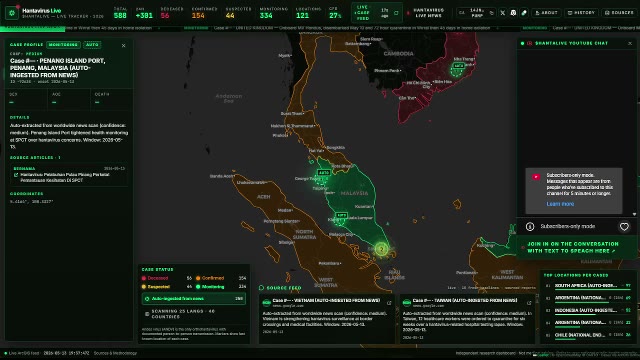Viewport: 640px width, 360px height.
Task: Toggle Auto-ingested from news filter
Action: [x=193, y=299]
